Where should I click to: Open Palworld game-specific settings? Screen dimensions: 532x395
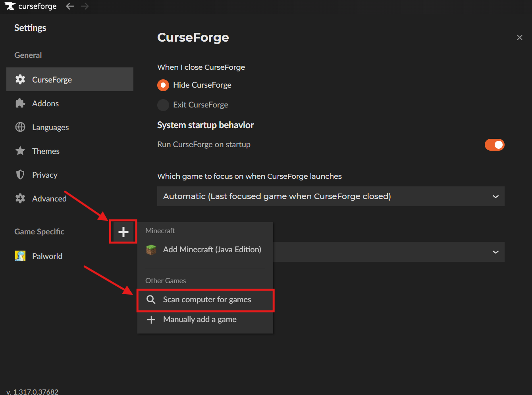70,256
